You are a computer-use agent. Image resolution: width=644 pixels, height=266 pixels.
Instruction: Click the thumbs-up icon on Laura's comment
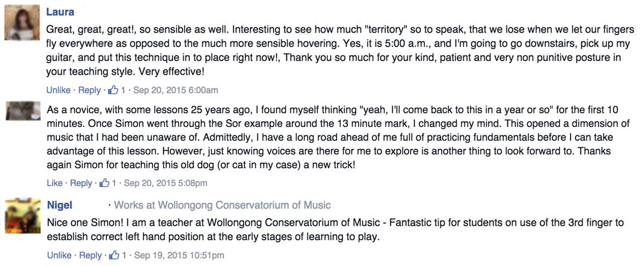[x=113, y=90]
